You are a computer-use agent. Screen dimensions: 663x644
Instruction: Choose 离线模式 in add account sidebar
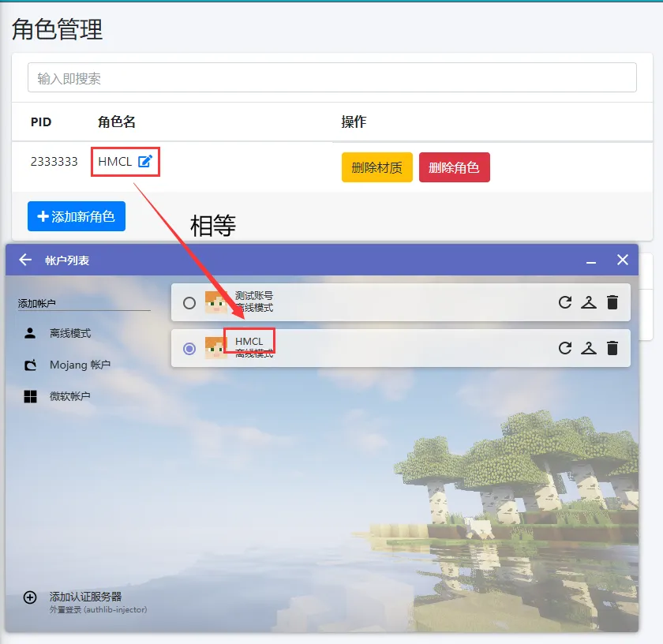(69, 333)
